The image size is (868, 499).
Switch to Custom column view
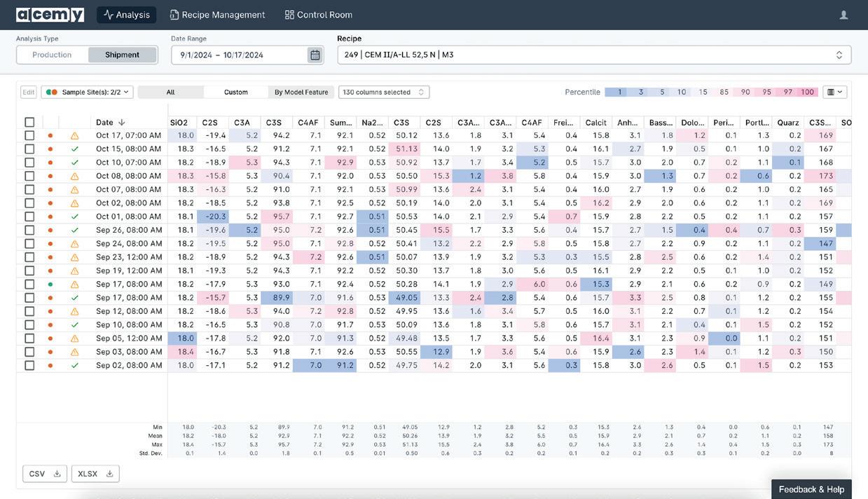click(x=236, y=92)
